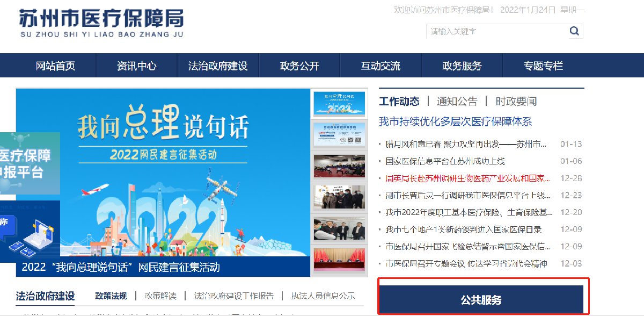Screen dimensions: 644x316
Task: Click the search magnifier icon
Action: (x=575, y=31)
